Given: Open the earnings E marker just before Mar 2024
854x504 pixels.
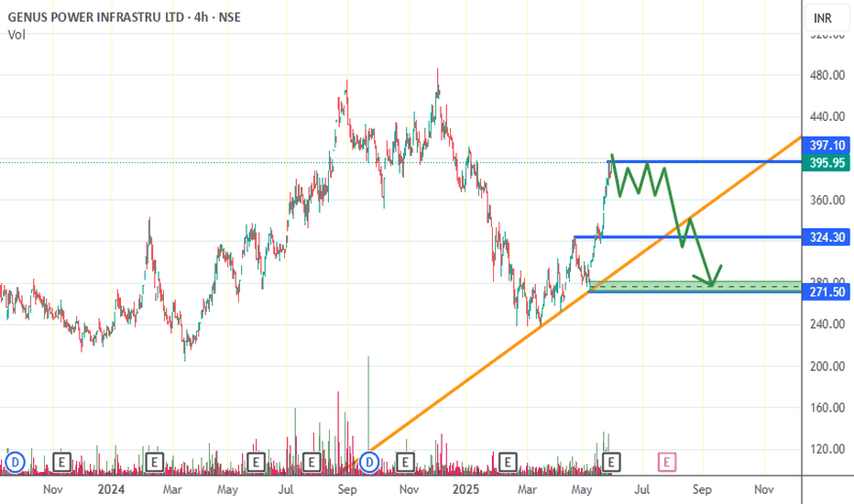Looking at the screenshot, I should (154, 463).
